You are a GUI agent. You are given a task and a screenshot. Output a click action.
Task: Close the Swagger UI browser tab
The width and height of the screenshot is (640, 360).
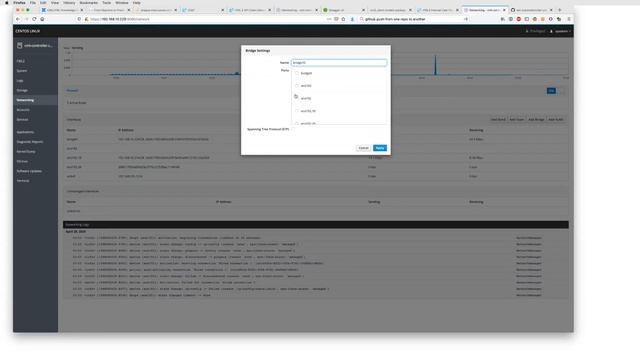pyautogui.click(x=363, y=10)
